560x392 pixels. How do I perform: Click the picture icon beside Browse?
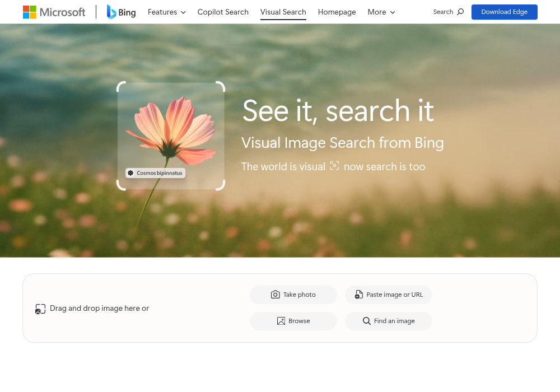pyautogui.click(x=281, y=321)
